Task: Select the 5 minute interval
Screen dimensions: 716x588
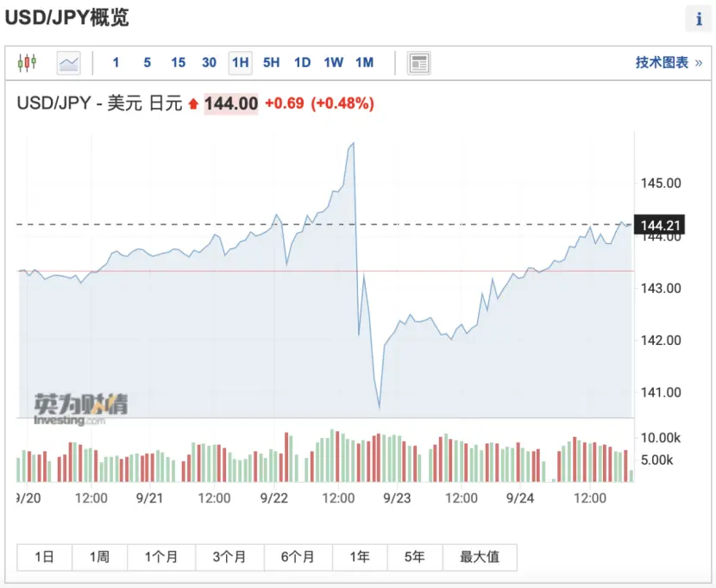Action: (147, 63)
